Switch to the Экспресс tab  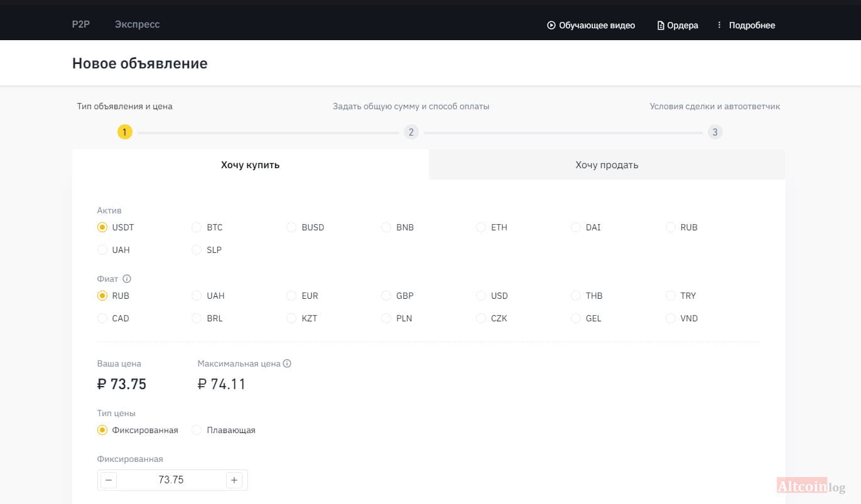coord(137,24)
